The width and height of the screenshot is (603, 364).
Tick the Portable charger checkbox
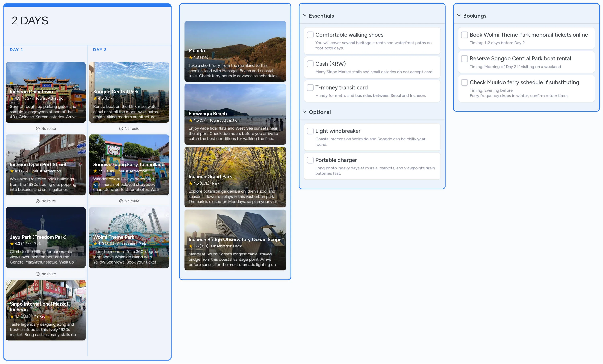point(310,160)
